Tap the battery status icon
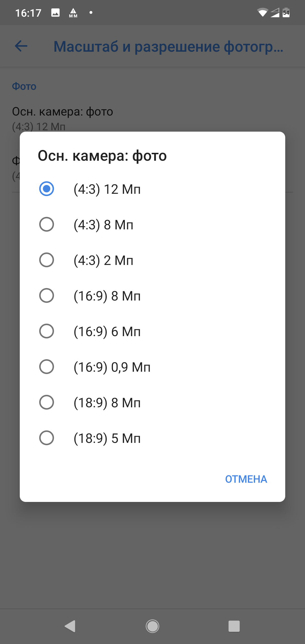Screen dimensions: 305x644 [x=286, y=13]
